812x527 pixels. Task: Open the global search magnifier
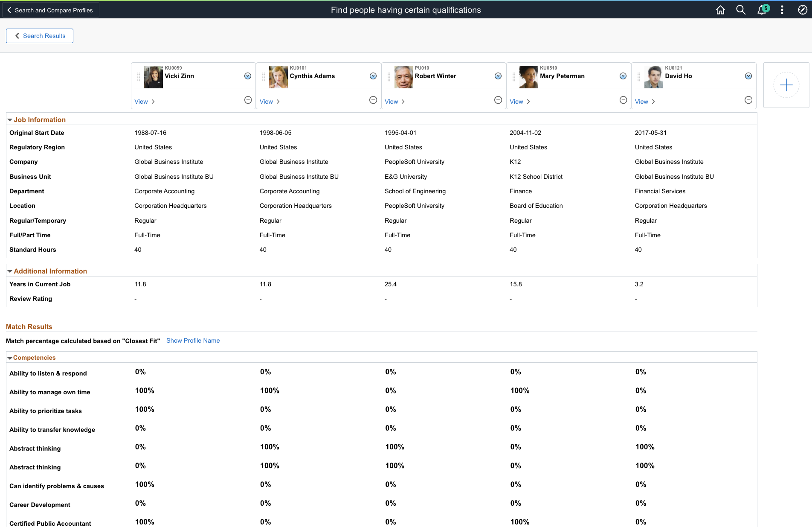(x=741, y=10)
